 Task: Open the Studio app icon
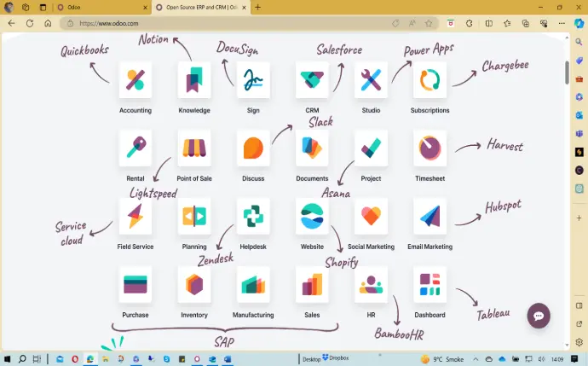371,80
